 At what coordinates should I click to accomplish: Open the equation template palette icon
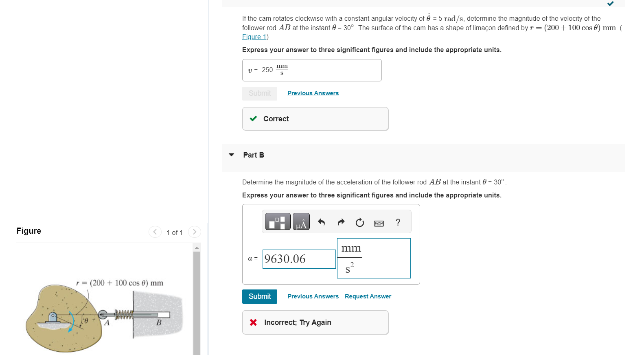point(277,221)
